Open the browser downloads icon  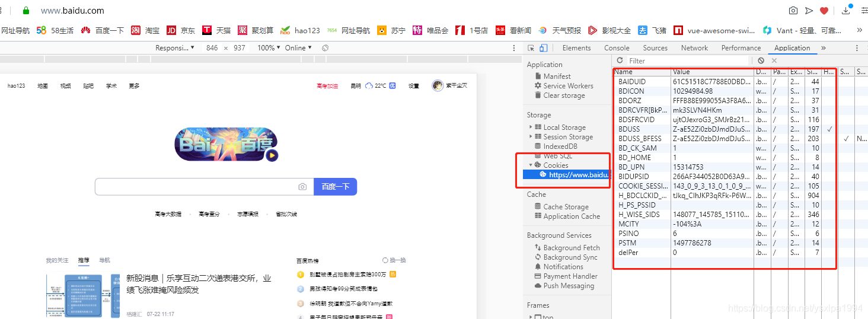(x=847, y=10)
